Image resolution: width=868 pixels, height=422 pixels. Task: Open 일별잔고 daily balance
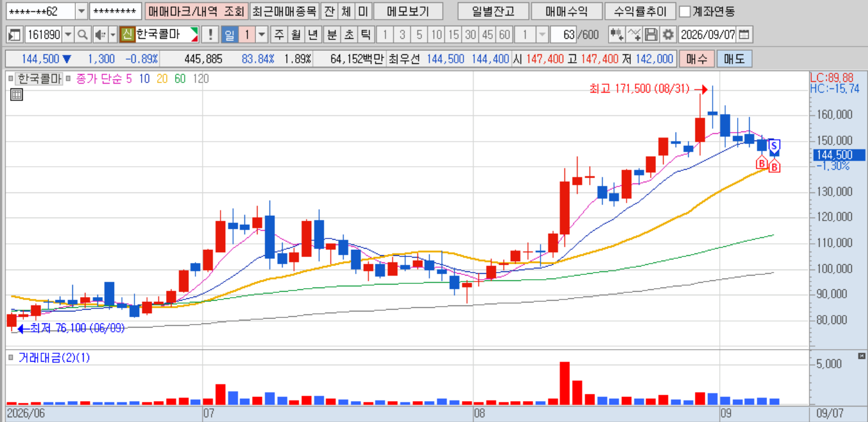pyautogui.click(x=492, y=11)
